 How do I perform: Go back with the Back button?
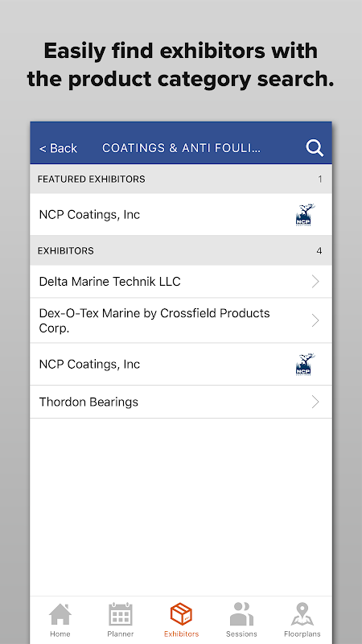(x=58, y=148)
